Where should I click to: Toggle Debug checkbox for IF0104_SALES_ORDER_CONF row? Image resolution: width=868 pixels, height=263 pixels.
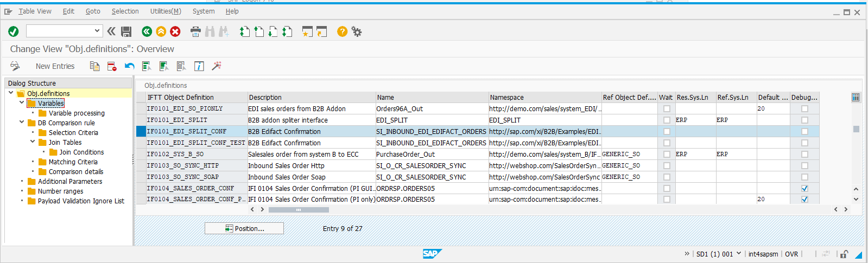click(804, 189)
